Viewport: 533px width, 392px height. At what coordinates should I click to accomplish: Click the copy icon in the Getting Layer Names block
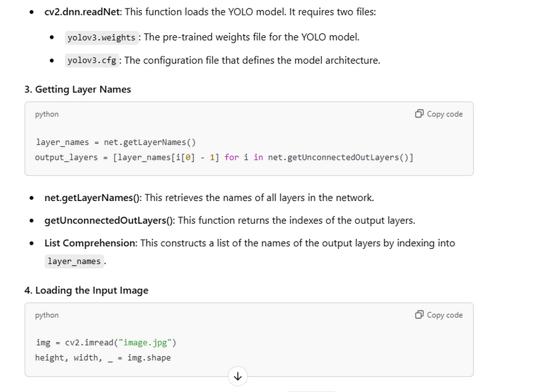(419, 114)
